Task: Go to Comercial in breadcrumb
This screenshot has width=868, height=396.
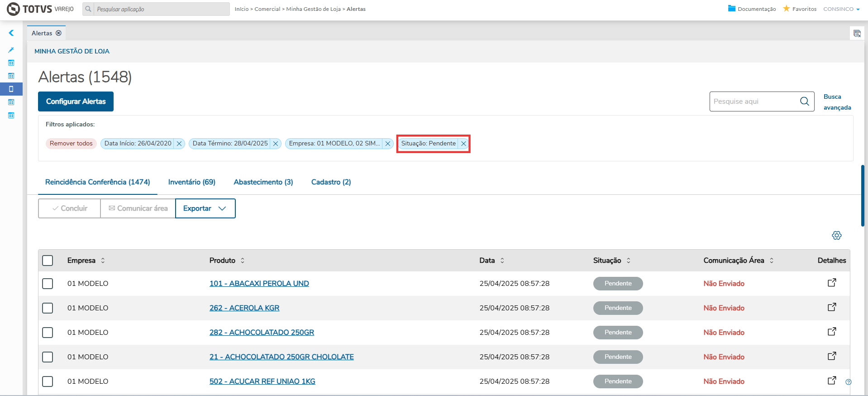Action: pos(267,9)
